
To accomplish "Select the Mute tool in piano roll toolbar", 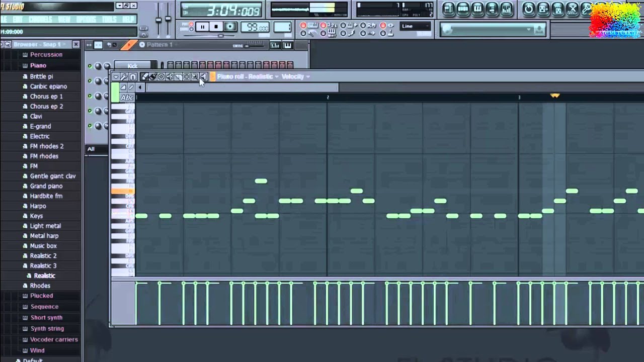I will coord(170,77).
